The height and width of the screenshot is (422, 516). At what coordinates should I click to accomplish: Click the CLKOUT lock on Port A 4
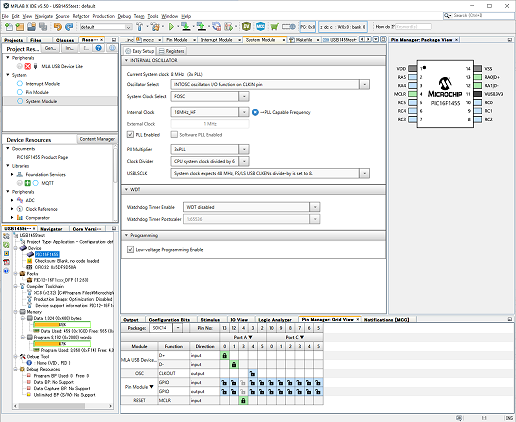pyautogui.click(x=253, y=373)
